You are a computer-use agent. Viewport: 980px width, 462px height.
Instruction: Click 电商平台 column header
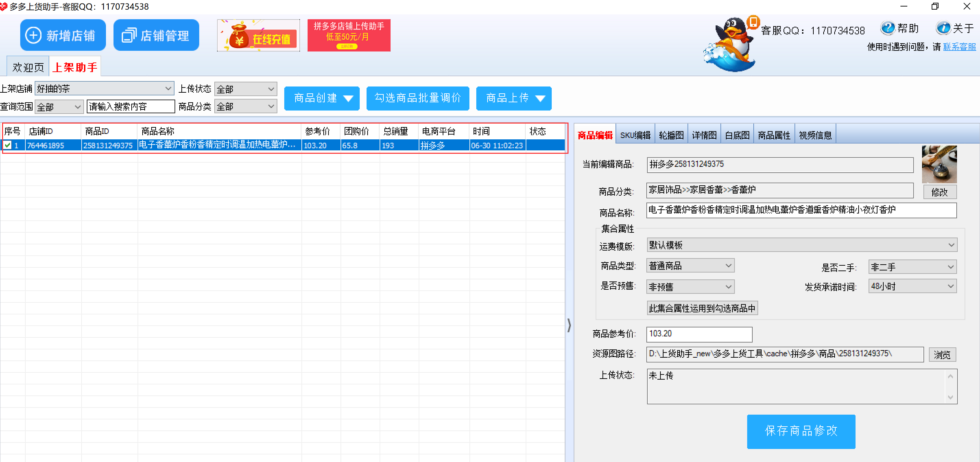pos(444,131)
